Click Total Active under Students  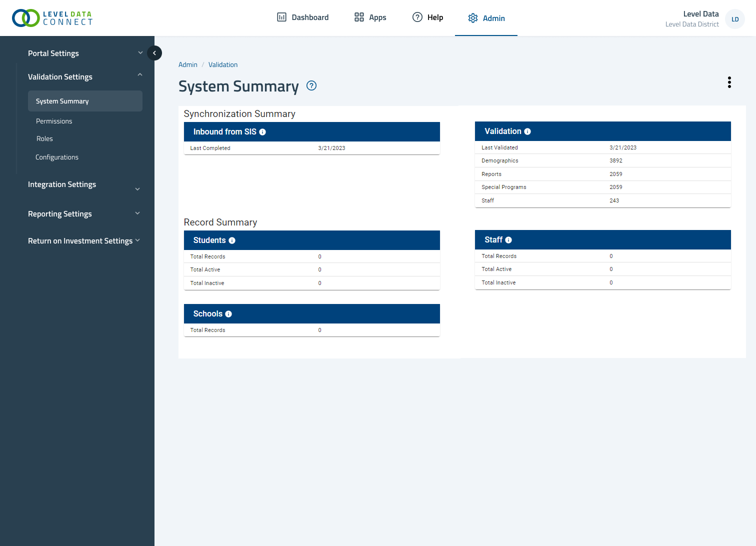coord(205,269)
